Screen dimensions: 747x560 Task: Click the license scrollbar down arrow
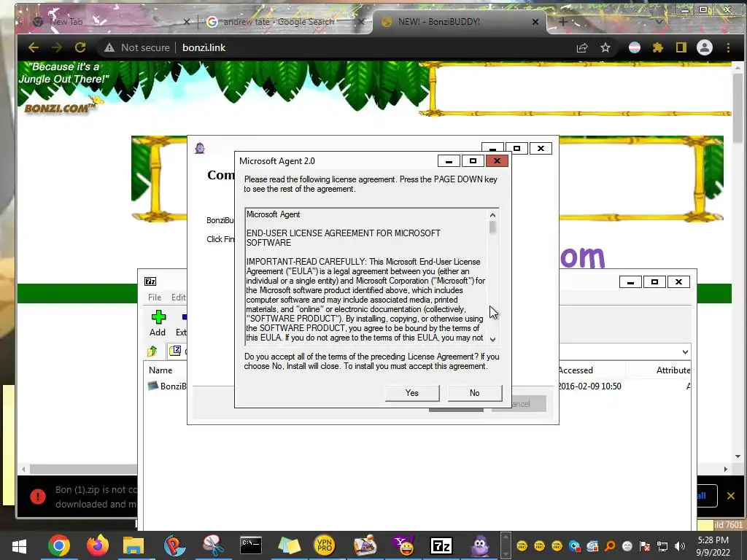(x=492, y=339)
